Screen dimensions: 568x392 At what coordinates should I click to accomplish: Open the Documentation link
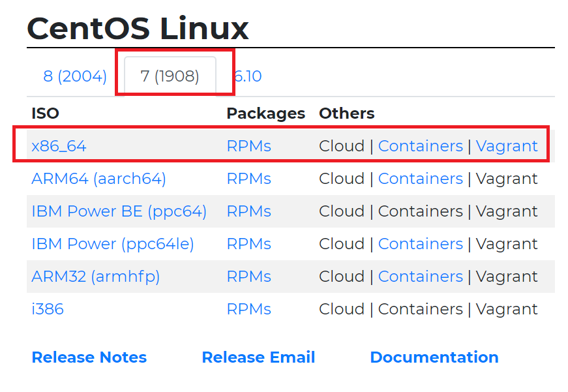(434, 357)
